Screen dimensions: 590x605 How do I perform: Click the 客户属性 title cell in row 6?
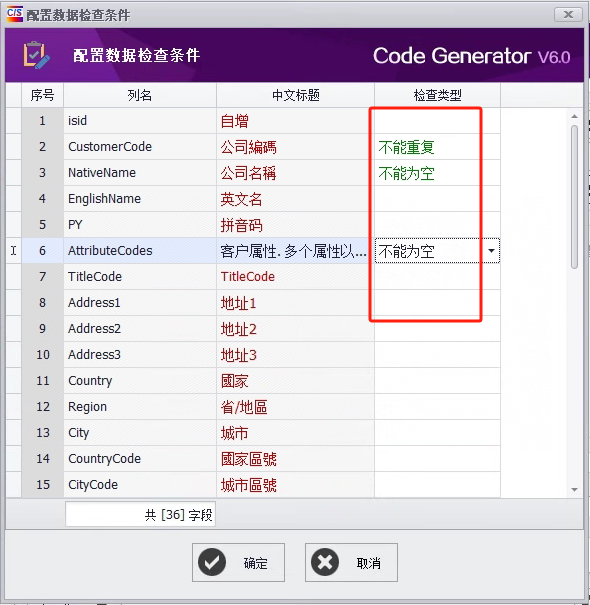(x=296, y=251)
